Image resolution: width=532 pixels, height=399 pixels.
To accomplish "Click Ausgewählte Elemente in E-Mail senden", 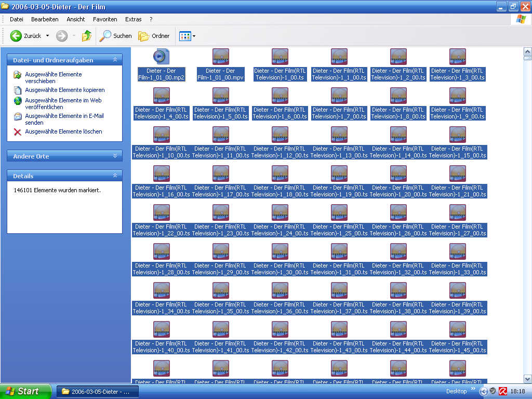I will (64, 119).
